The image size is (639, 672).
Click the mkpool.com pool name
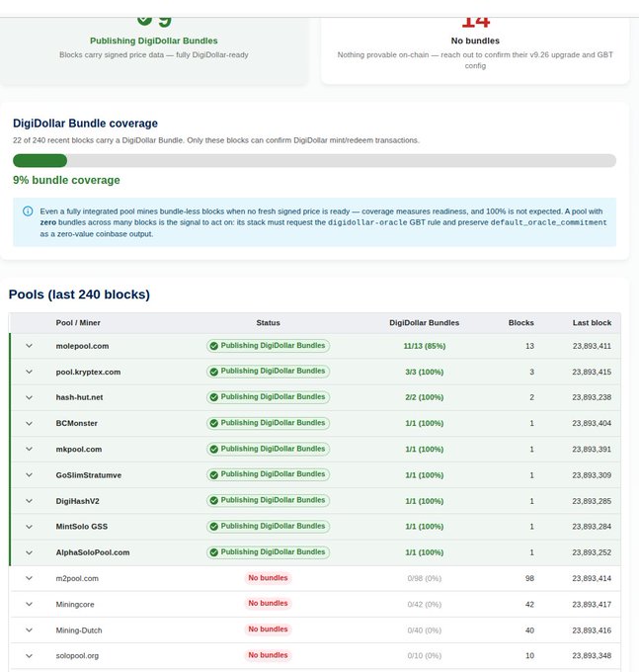click(79, 449)
